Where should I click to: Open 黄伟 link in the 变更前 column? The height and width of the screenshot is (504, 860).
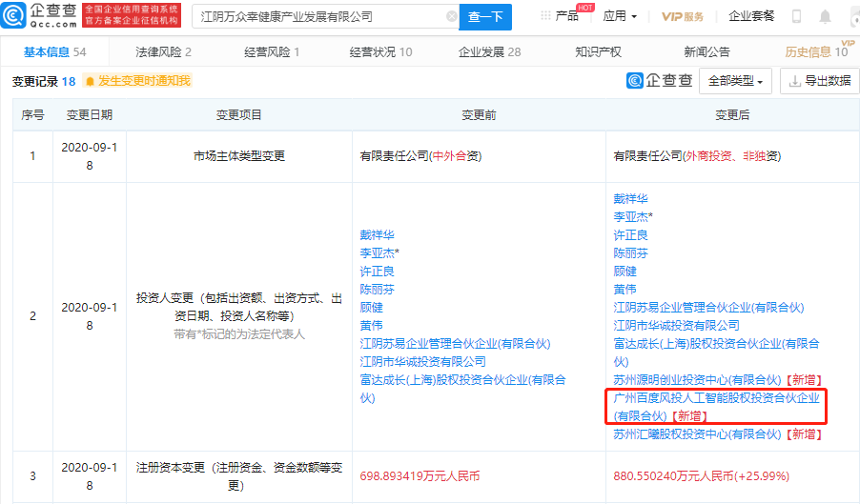371,326
